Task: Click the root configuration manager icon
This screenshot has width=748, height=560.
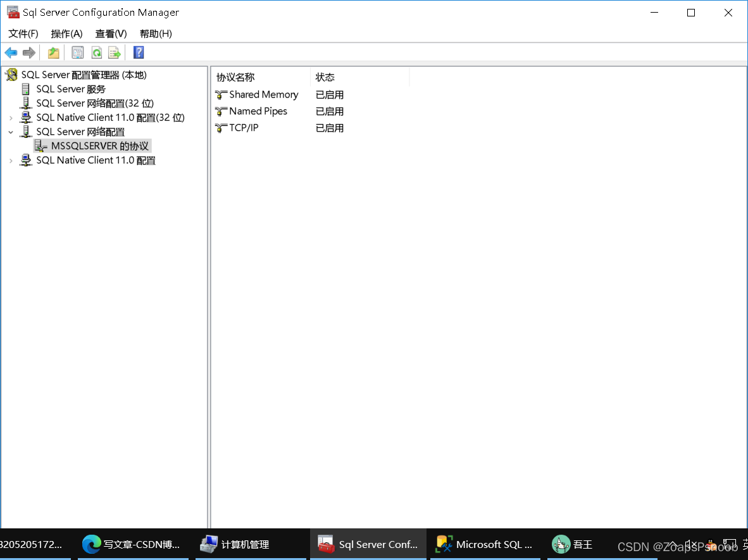Action: [x=11, y=75]
